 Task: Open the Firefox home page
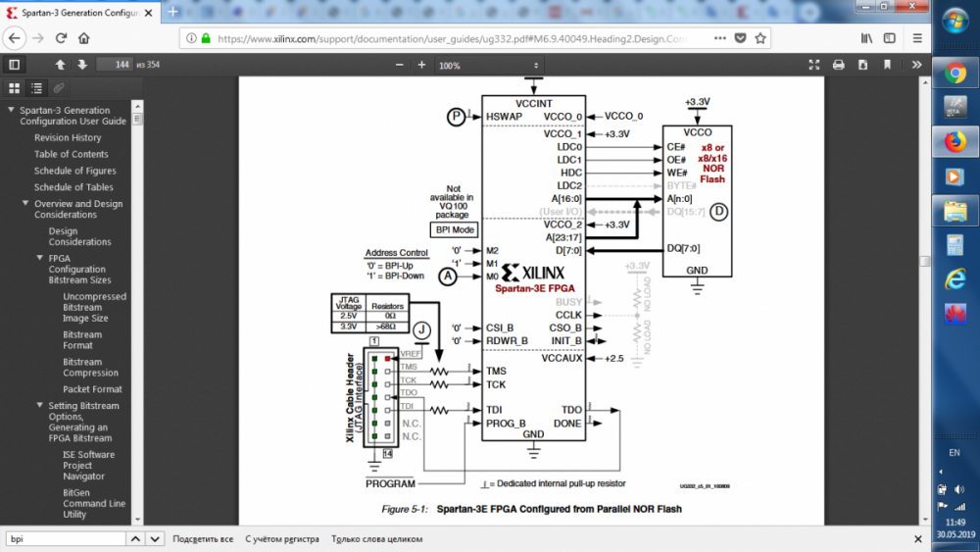(x=83, y=39)
